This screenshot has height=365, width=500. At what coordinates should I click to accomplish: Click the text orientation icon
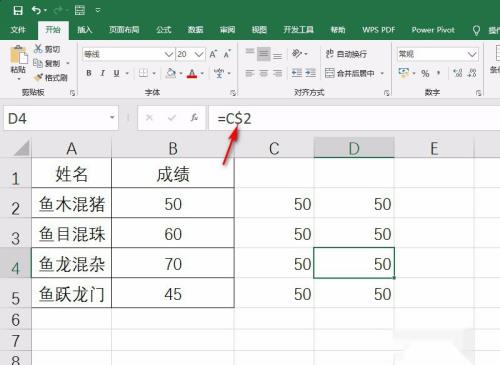tap(297, 53)
